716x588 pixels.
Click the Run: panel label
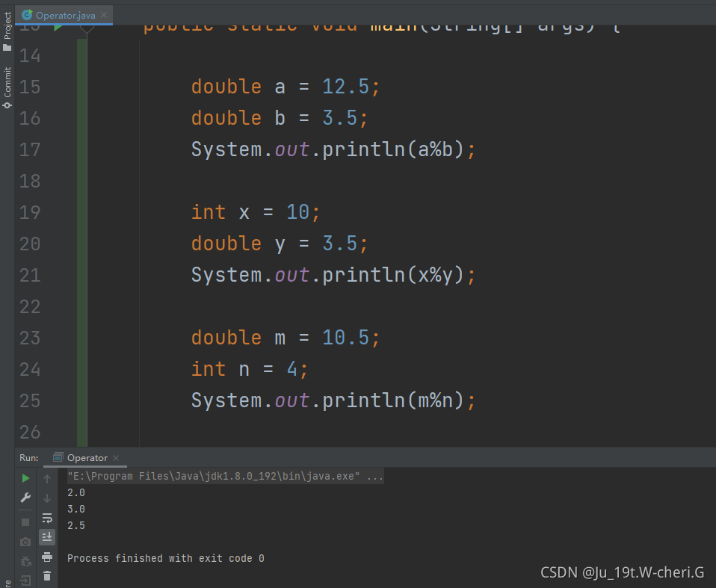click(28, 457)
